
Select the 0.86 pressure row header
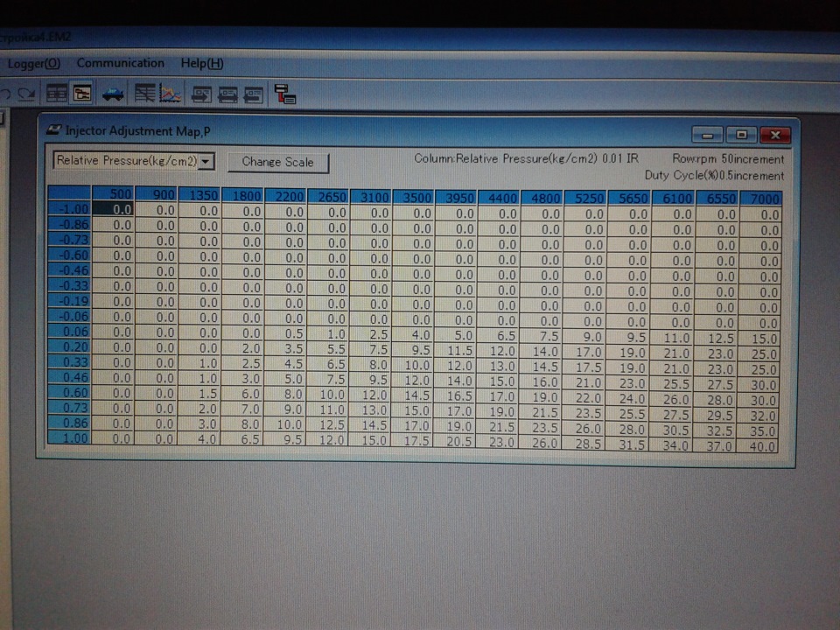click(69, 423)
